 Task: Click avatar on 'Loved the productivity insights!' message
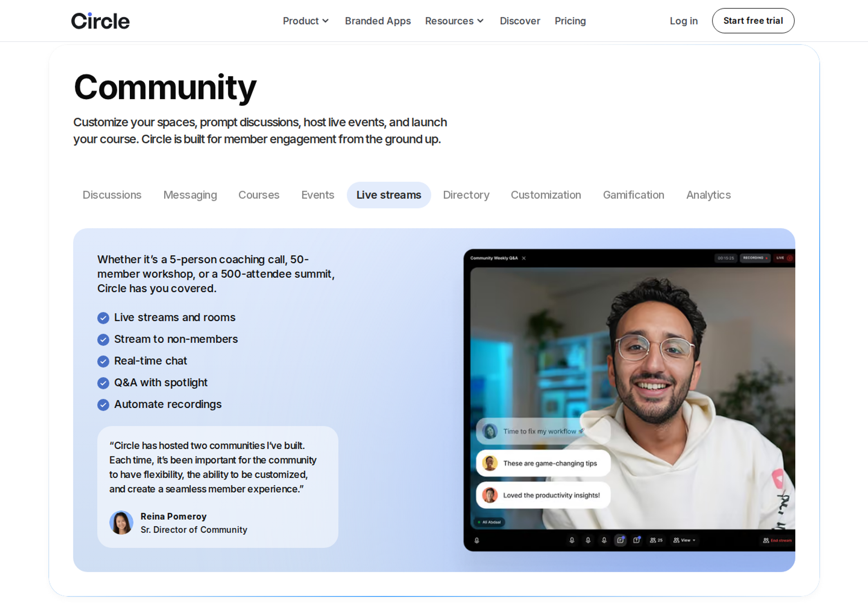pos(490,495)
